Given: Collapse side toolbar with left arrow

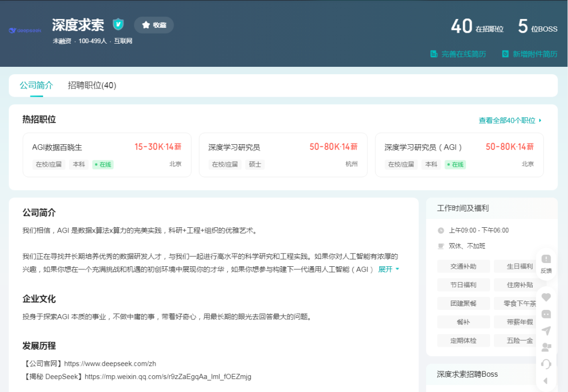Looking at the screenshot, I should tap(545, 381).
